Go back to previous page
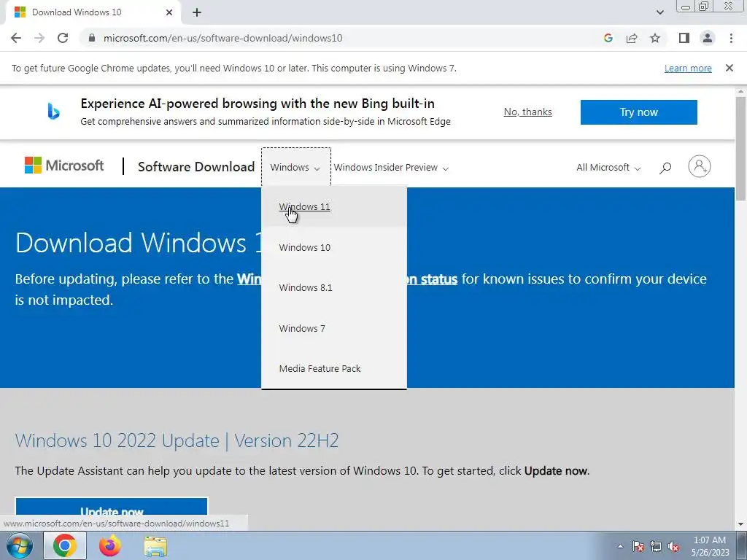 coord(16,38)
